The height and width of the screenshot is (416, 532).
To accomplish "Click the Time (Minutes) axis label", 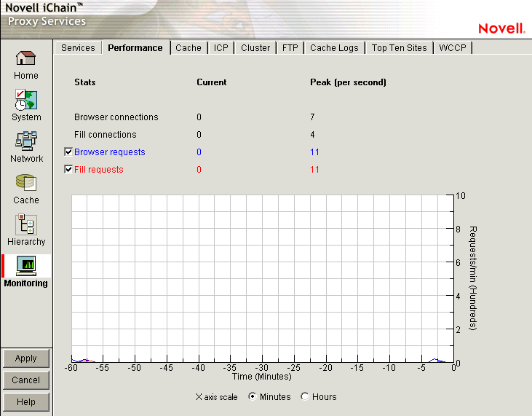I will (261, 376).
